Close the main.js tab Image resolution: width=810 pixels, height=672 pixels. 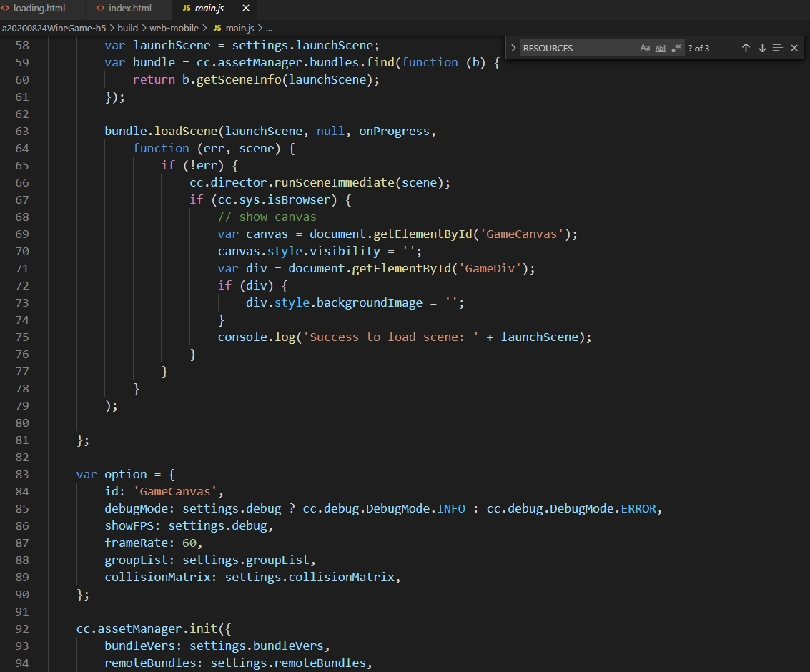pyautogui.click(x=246, y=9)
